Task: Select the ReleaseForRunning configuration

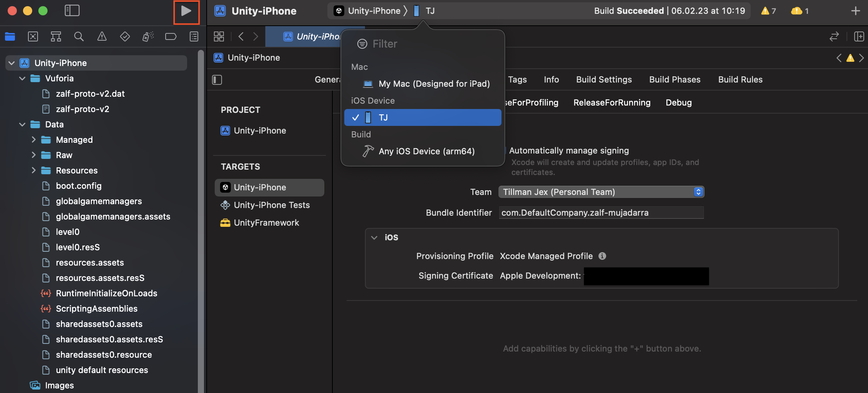Action: (x=612, y=102)
